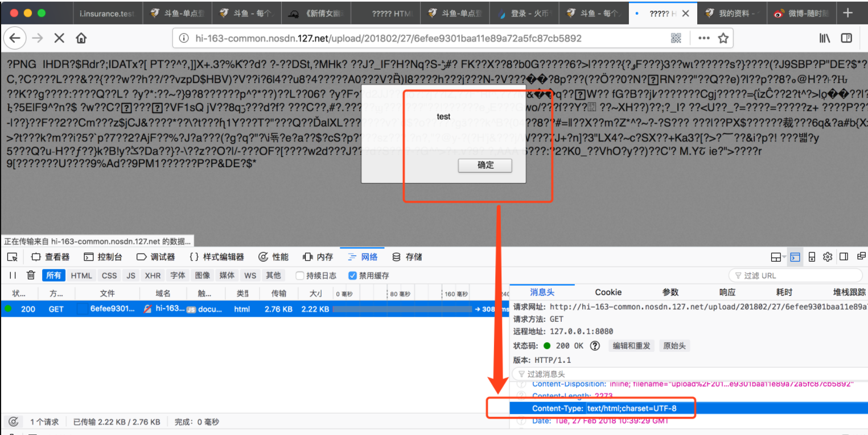
Task: Dock developer tools to the side
Action: point(844,256)
